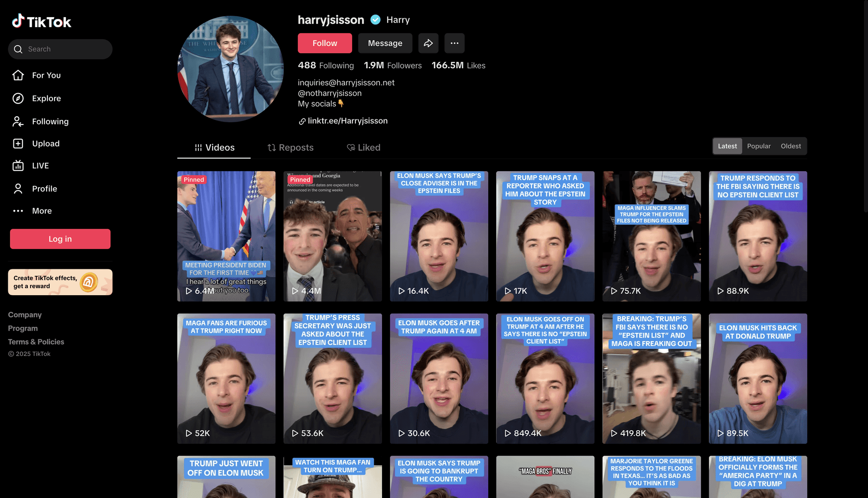
Task: Open the LIVE section
Action: click(40, 166)
